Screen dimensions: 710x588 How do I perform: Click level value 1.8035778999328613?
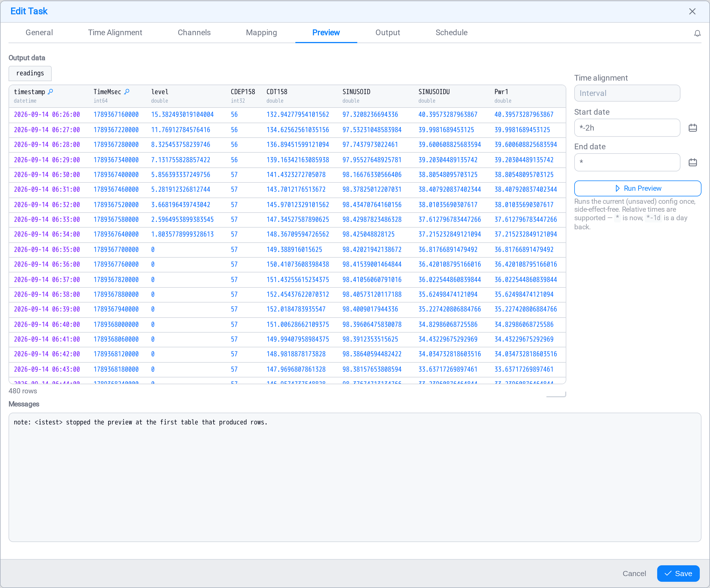(182, 234)
